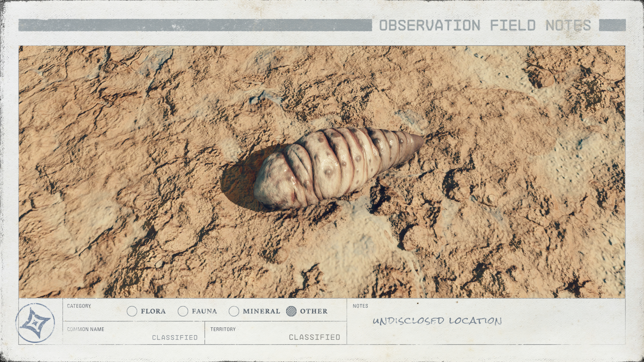The image size is (644, 362).
Task: Click the Common Name Classified field
Action: 133,333
